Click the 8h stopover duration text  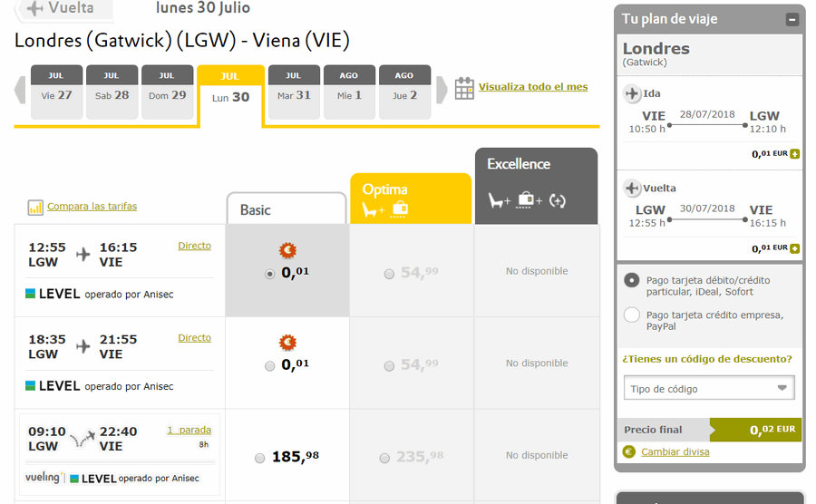pos(203,445)
